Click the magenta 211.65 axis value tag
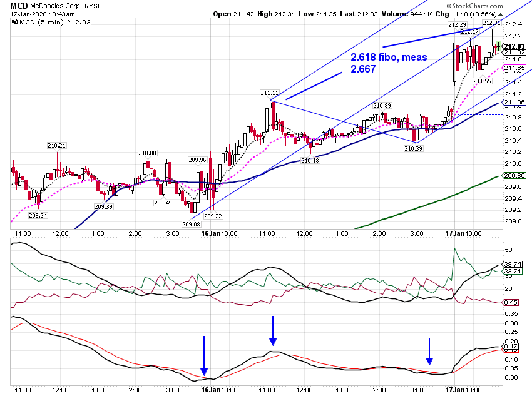 [x=514, y=68]
